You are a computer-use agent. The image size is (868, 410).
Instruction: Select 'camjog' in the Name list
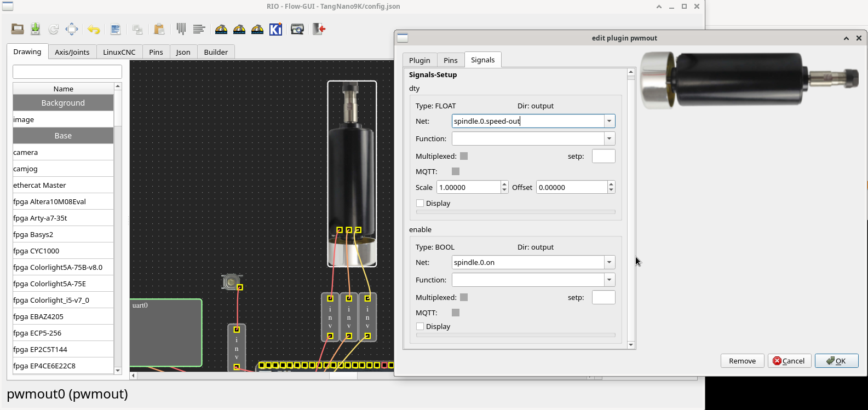(63, 169)
